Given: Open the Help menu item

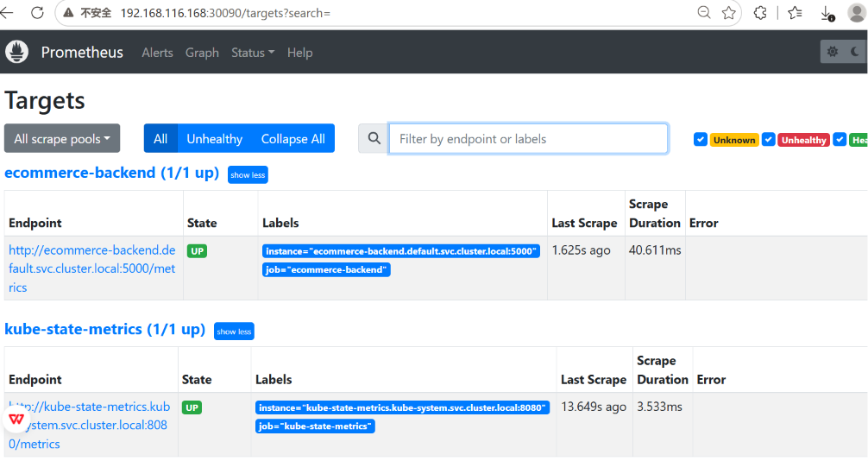Looking at the screenshot, I should (299, 53).
